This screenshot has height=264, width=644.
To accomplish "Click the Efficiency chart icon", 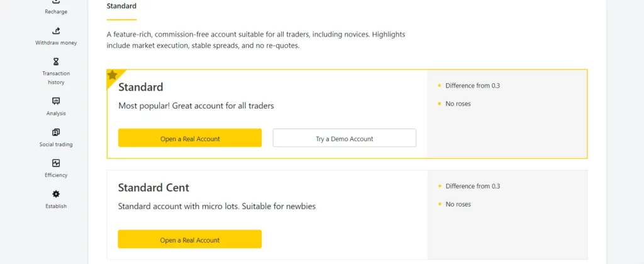I will tap(56, 163).
